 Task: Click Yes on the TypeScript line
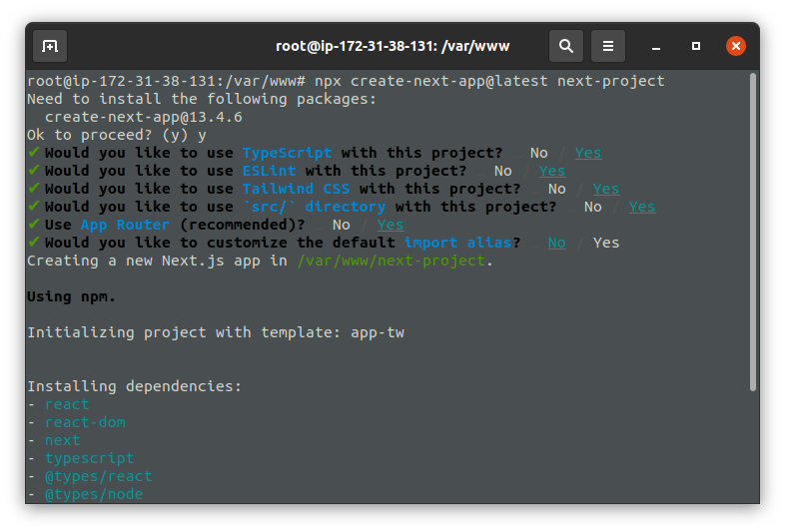click(x=587, y=153)
